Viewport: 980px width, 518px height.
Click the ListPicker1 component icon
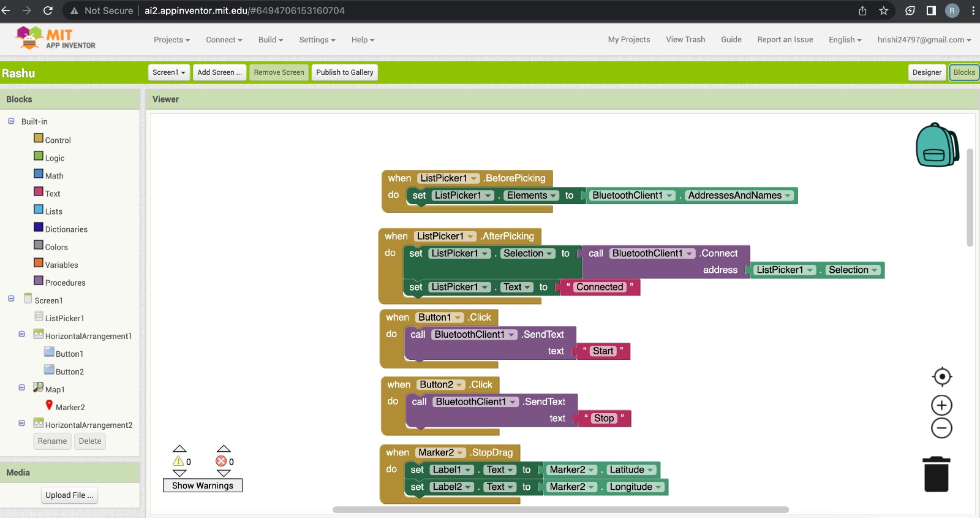tap(39, 316)
